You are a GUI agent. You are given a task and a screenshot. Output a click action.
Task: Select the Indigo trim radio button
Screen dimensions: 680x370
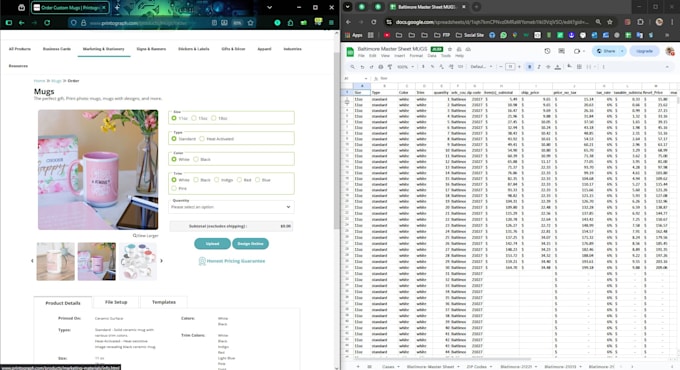pyautogui.click(x=216, y=180)
